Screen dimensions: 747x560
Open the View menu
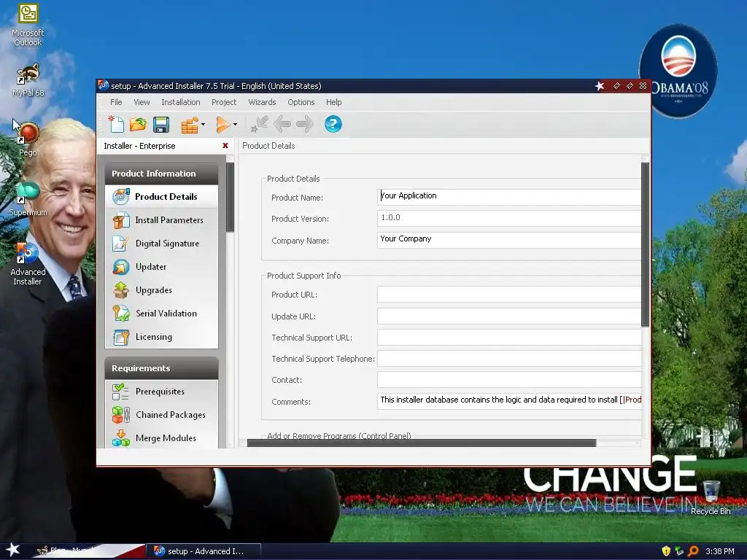click(142, 102)
